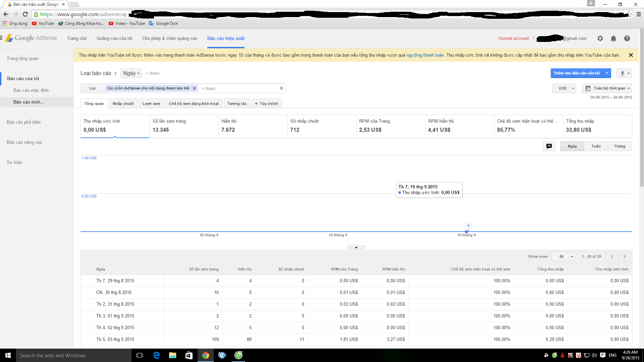Open the notifications bell
Viewport: 644px width, 362px height.
click(613, 39)
